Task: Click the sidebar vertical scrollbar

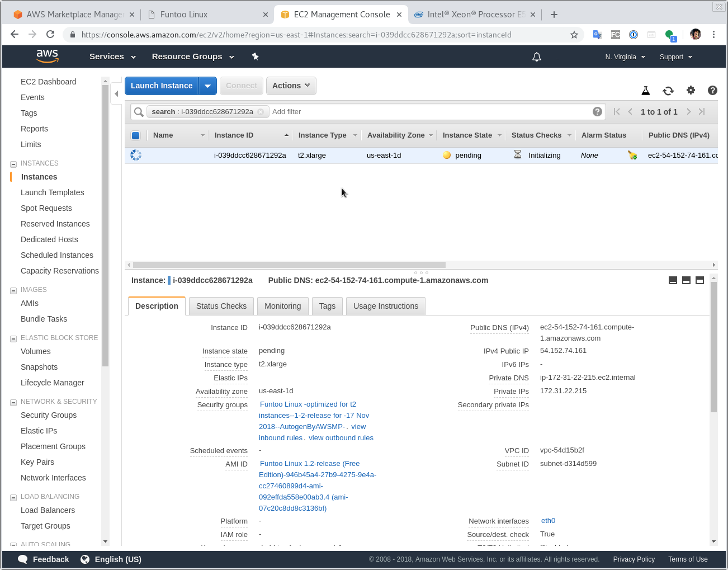Action: tap(105, 225)
